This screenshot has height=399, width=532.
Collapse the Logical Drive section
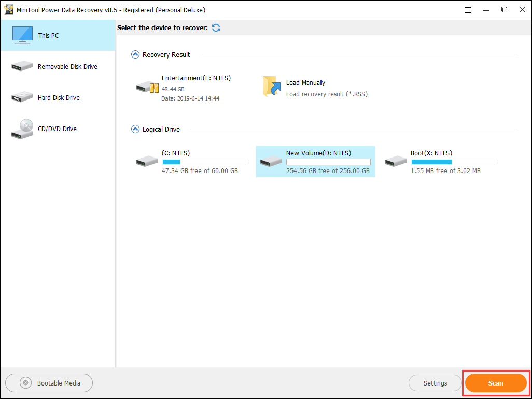click(x=135, y=129)
